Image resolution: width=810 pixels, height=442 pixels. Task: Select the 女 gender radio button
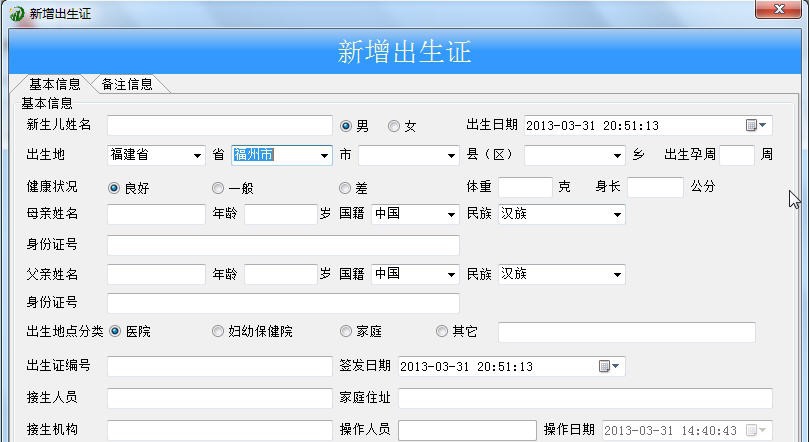click(x=394, y=125)
